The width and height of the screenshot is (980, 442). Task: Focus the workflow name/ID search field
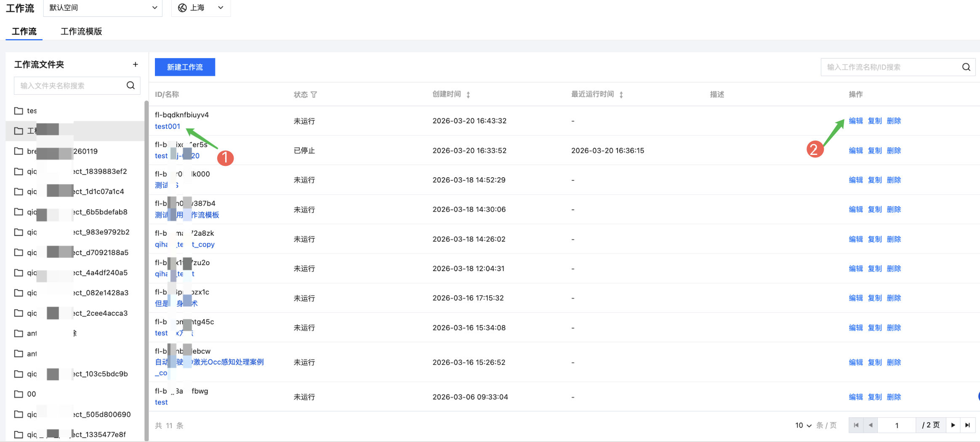(890, 67)
